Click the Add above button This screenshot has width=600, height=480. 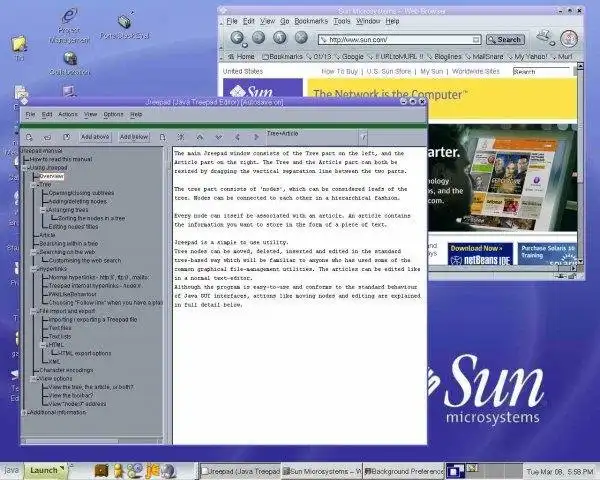[95, 137]
